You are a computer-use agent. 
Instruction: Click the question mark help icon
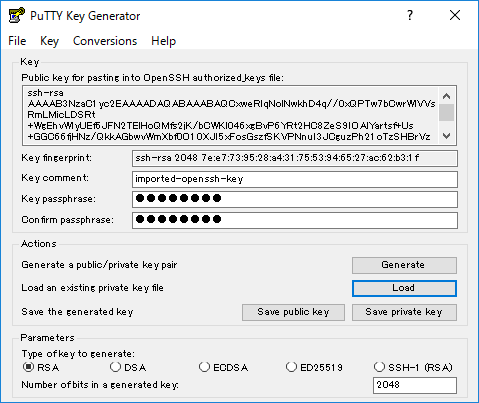click(x=410, y=15)
